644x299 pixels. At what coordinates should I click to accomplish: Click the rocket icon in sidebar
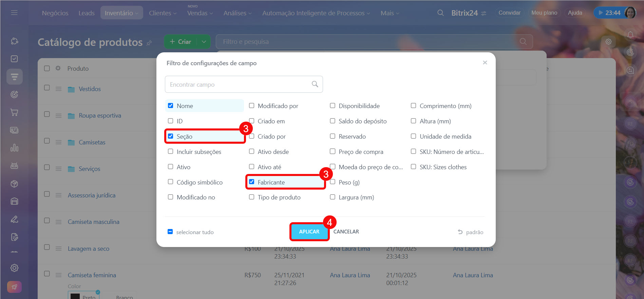(14, 287)
